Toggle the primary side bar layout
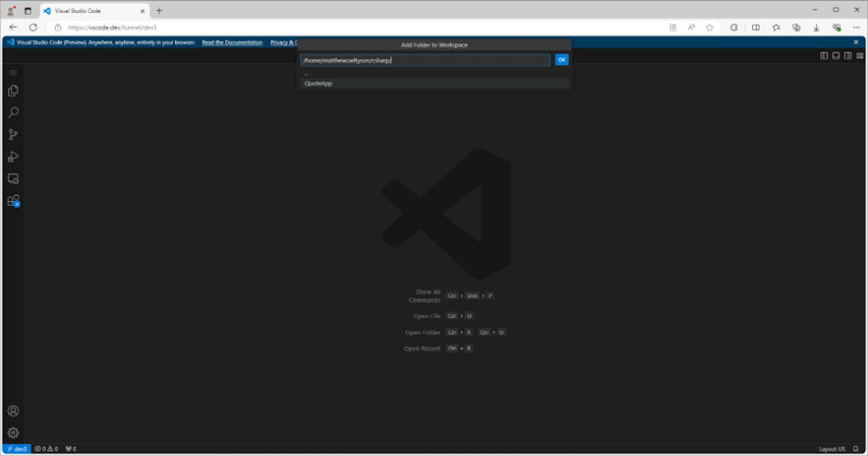 tap(824, 56)
